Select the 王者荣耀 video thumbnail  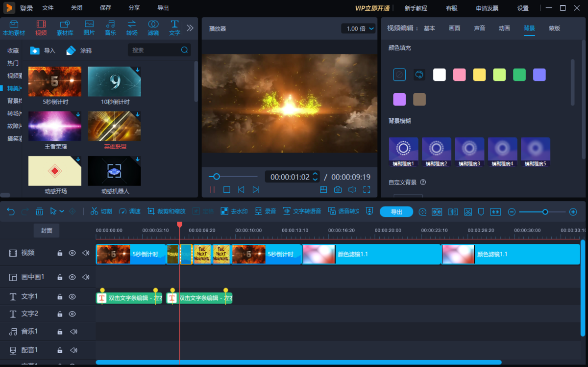(55, 127)
